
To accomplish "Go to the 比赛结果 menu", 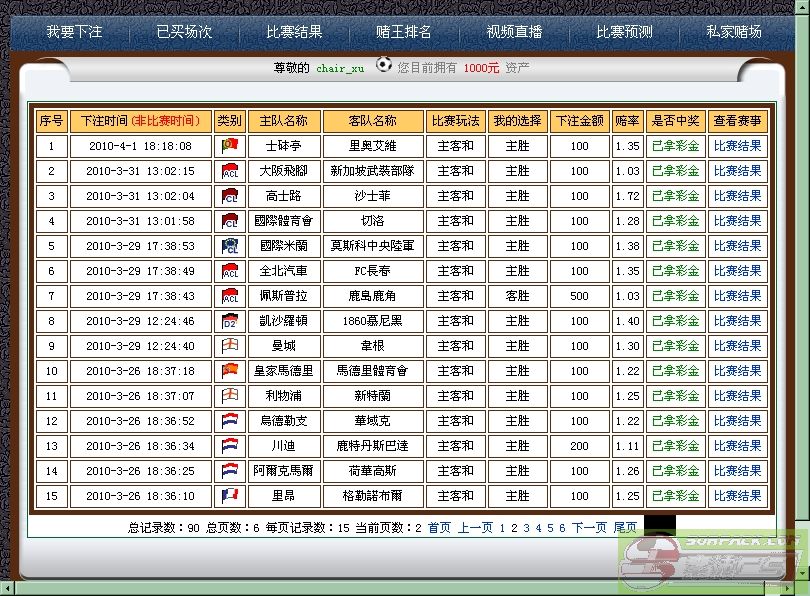I will tap(294, 32).
